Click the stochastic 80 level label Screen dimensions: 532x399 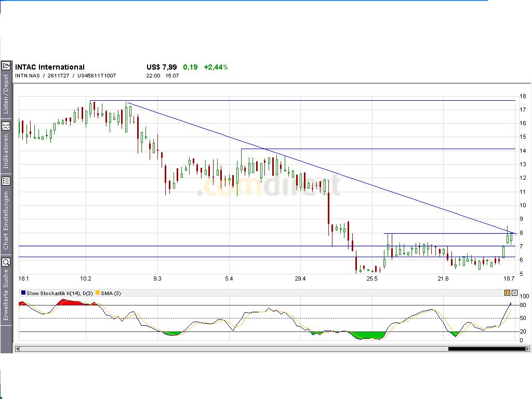point(523,305)
